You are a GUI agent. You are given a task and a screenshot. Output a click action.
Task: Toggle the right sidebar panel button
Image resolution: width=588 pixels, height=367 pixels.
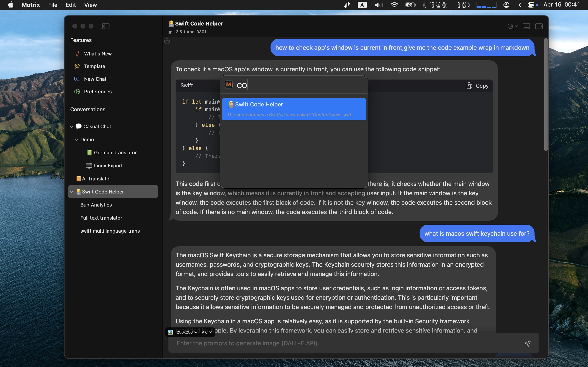[x=539, y=26]
